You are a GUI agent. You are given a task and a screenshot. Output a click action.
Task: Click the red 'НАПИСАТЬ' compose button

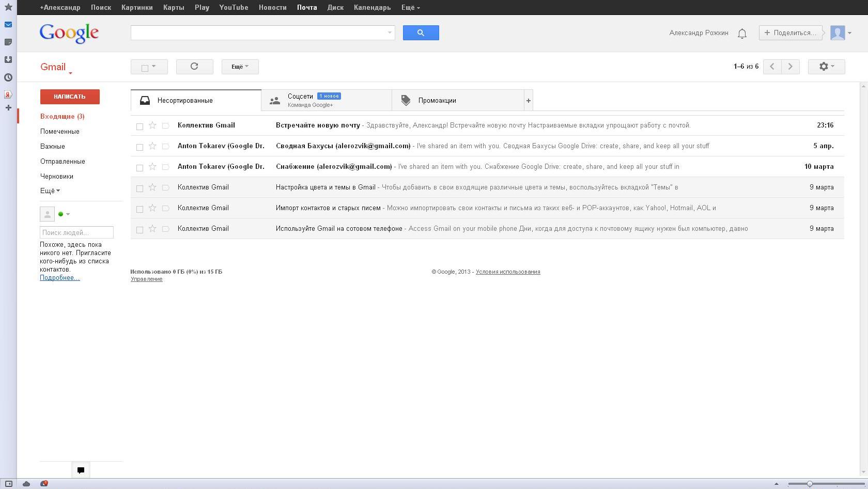point(70,97)
